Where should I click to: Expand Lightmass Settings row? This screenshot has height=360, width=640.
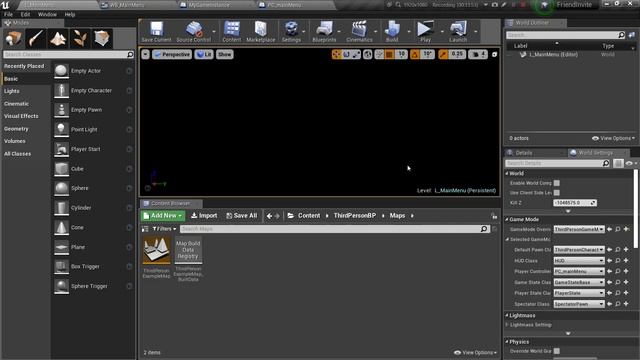pos(507,325)
